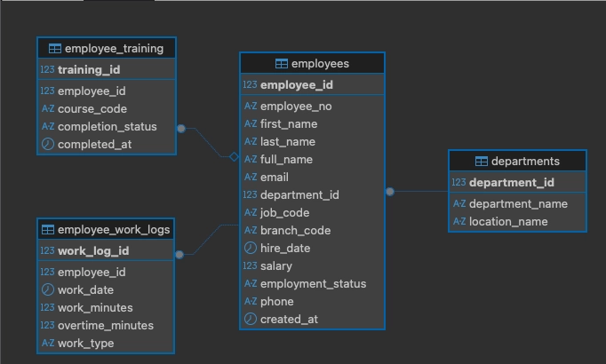Select the training_id primary key column
The width and height of the screenshot is (606, 364).
point(89,70)
